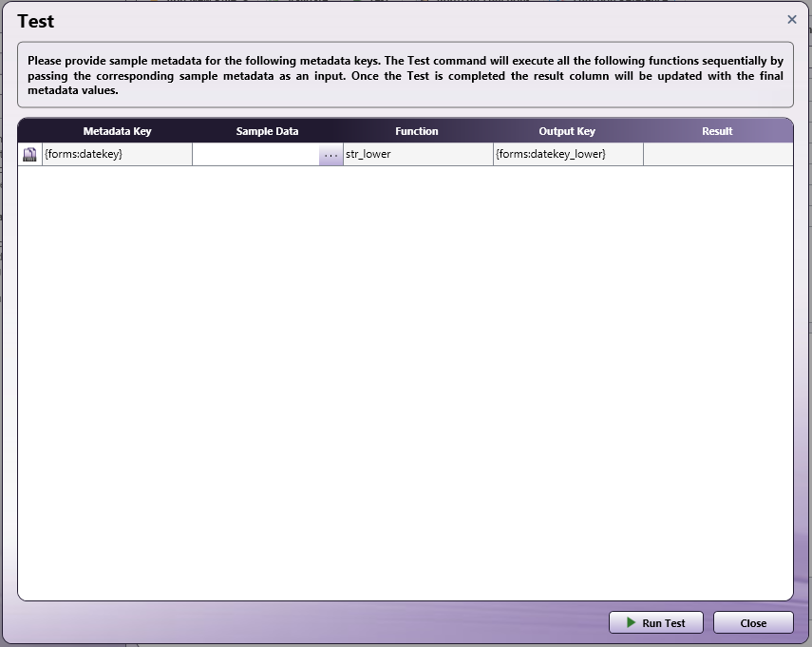Click the green play arrow on Run Test
Viewport: 812px width, 647px height.
(x=631, y=622)
